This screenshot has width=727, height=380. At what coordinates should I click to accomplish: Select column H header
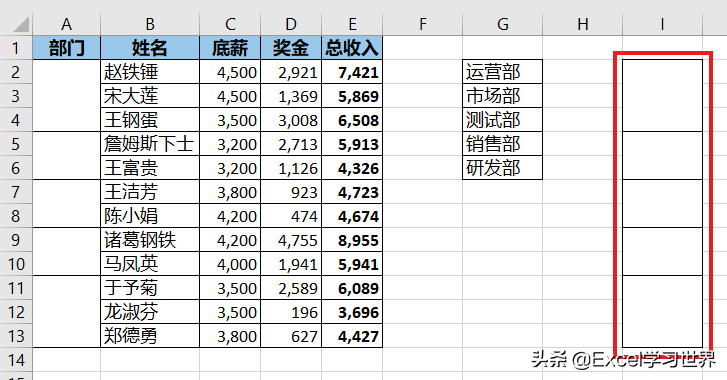[582, 24]
